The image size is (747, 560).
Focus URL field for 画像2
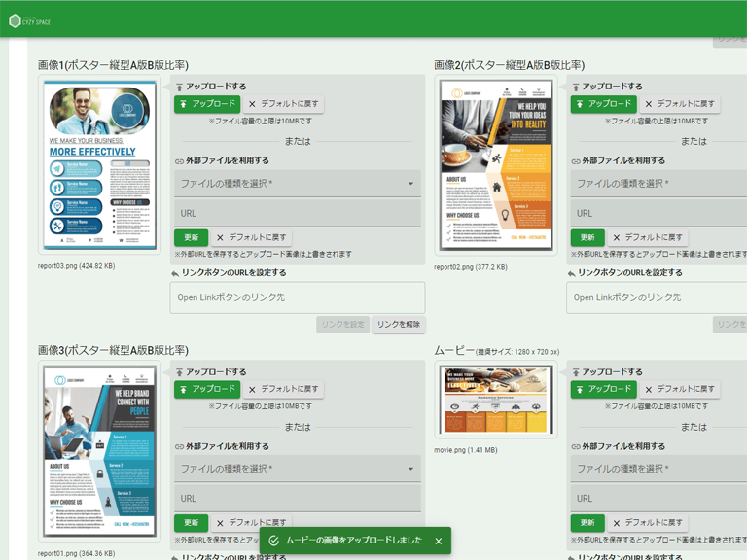tap(658, 213)
